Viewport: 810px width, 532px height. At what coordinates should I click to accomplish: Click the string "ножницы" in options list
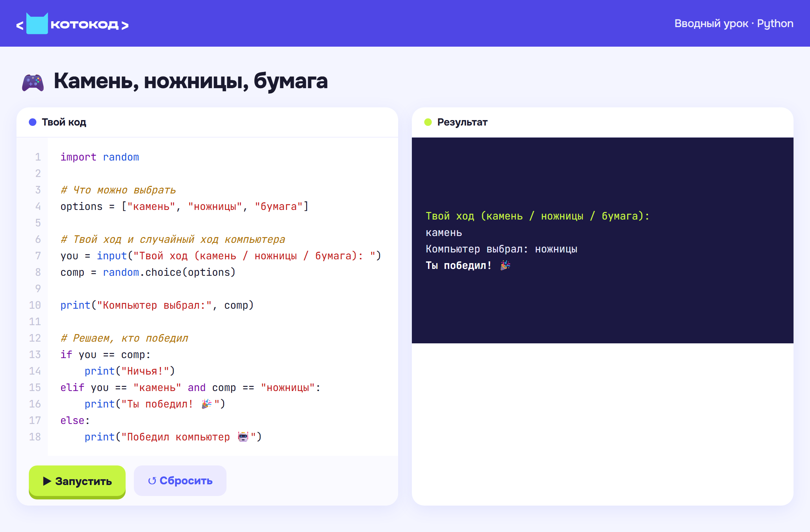tap(215, 206)
